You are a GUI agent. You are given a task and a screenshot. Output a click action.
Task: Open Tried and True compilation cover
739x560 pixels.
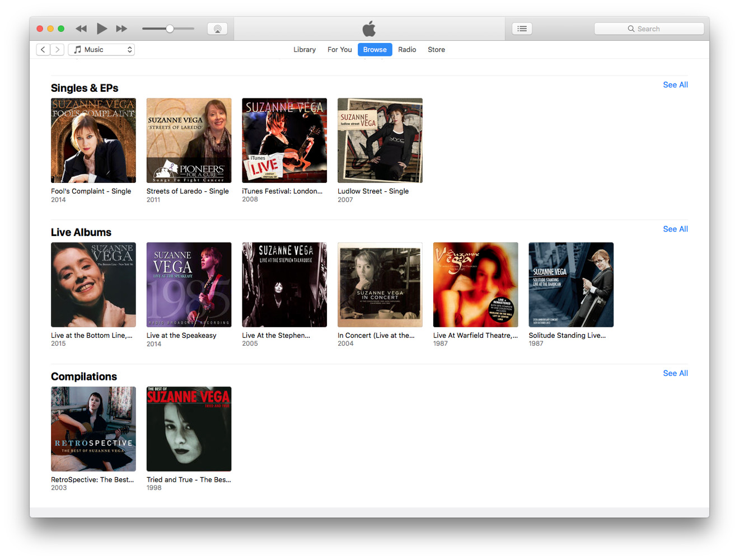[189, 429]
